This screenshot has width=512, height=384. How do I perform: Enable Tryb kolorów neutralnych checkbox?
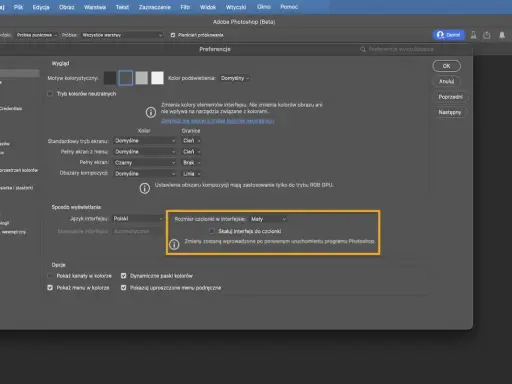pyautogui.click(x=50, y=94)
